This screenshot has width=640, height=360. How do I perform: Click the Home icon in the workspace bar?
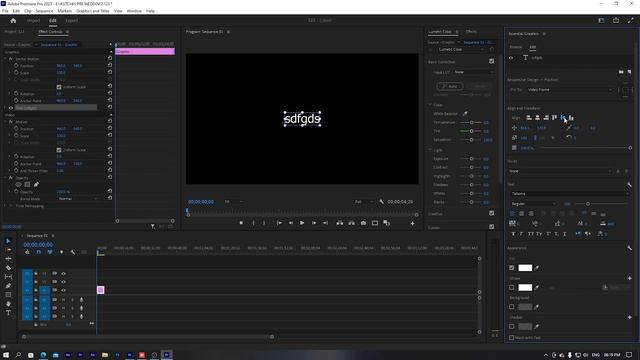click(13, 20)
